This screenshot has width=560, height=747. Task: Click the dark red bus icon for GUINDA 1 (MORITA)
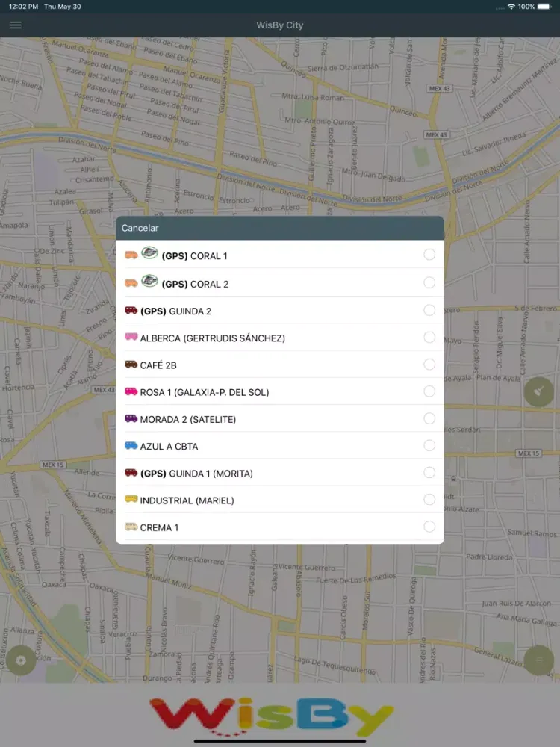pos(131,473)
